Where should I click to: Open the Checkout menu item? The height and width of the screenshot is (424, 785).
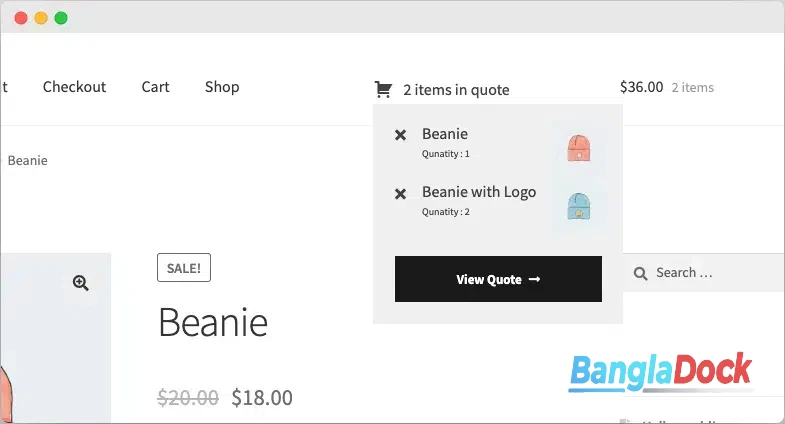tap(75, 87)
